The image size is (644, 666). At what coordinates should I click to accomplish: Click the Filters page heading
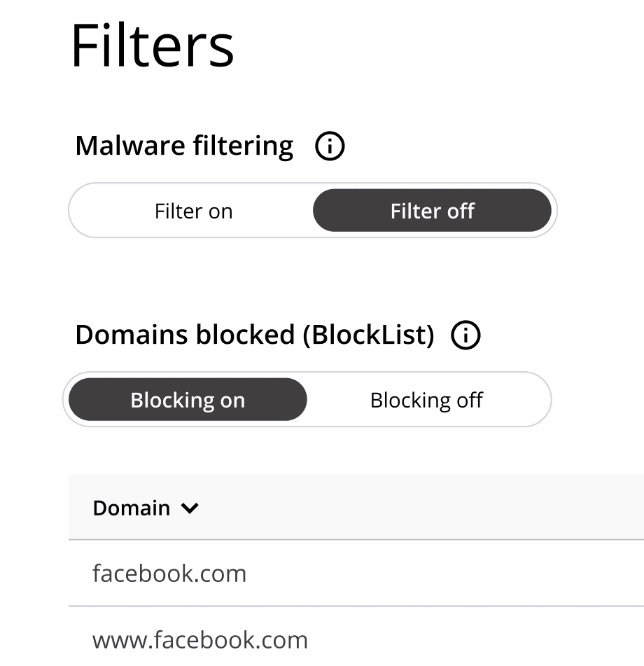click(x=153, y=46)
